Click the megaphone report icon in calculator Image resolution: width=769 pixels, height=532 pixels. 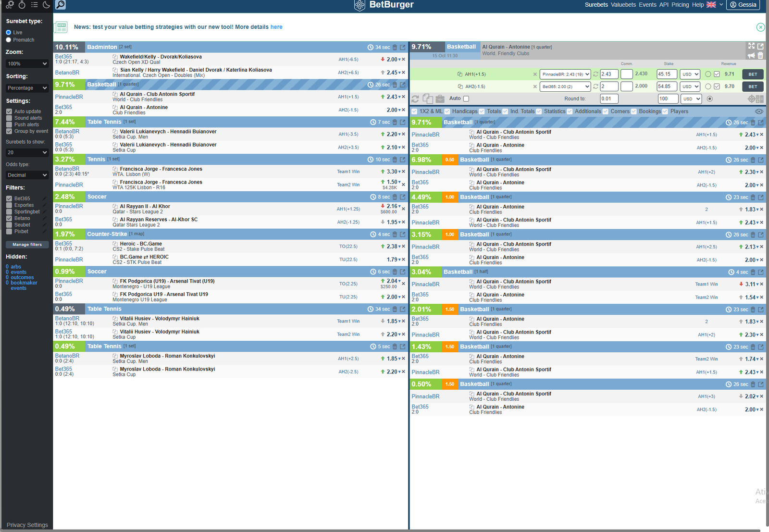point(751,55)
